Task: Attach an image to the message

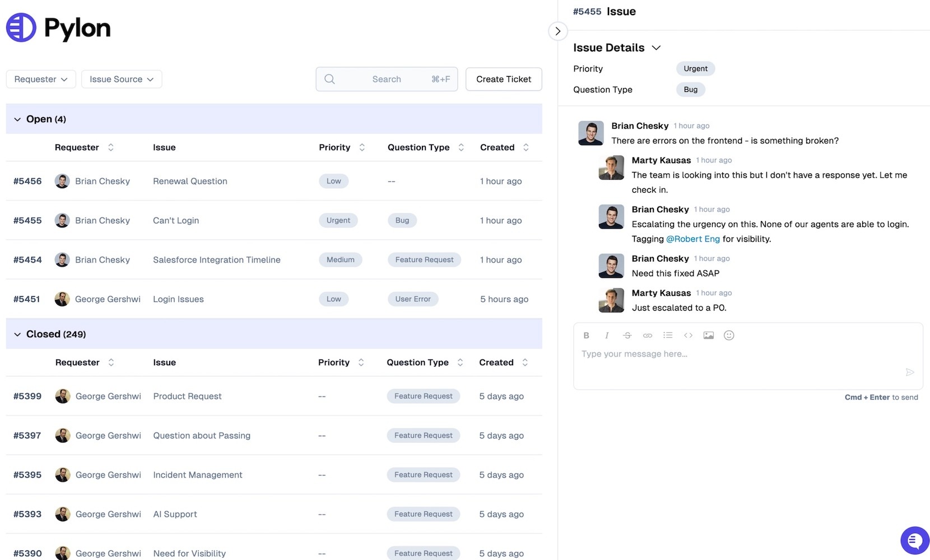Action: point(709,335)
